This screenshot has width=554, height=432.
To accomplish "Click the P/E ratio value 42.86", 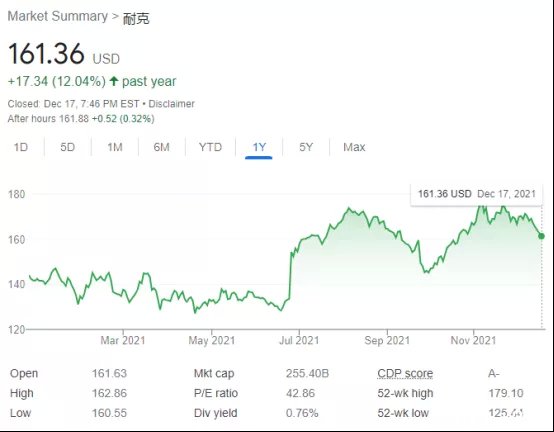I will [300, 393].
